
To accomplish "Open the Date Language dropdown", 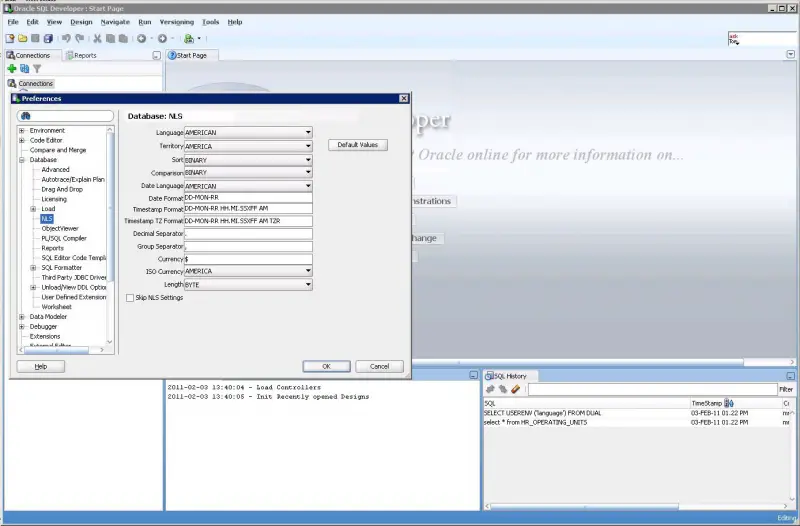I will coord(308,186).
